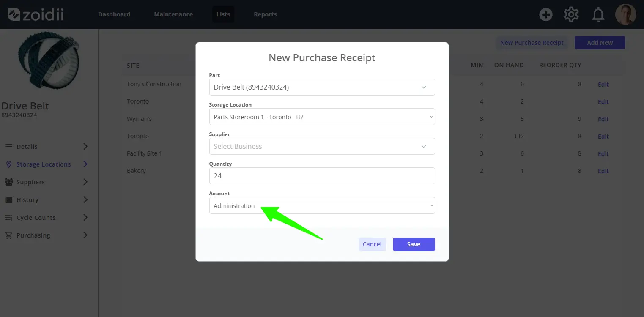Viewport: 644px width, 317px height.
Task: Focus the Quantity input field
Action: [322, 176]
